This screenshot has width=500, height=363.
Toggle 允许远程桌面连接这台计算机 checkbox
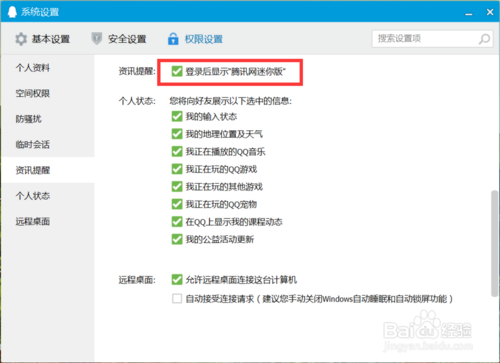pos(177,279)
